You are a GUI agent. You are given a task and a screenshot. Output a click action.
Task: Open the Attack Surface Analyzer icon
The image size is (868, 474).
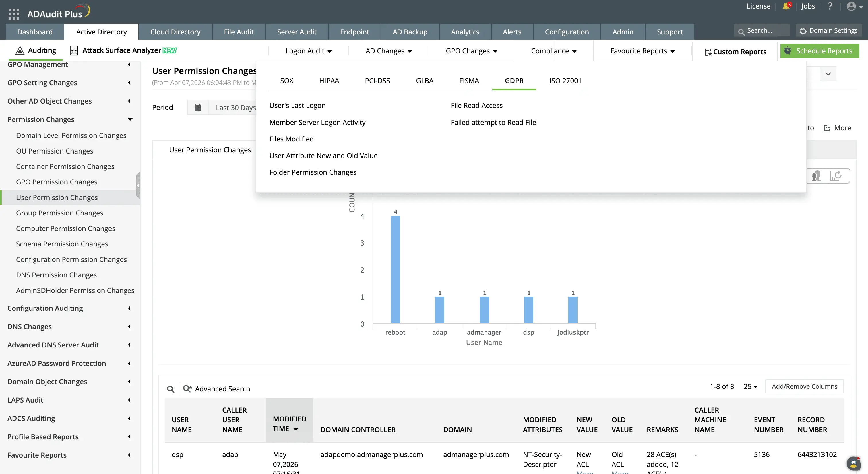[74, 50]
